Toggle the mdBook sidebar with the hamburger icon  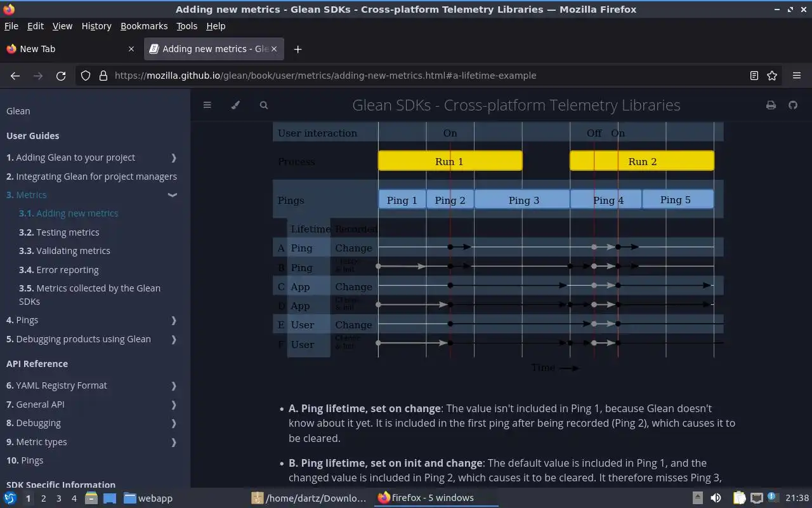[x=207, y=105]
